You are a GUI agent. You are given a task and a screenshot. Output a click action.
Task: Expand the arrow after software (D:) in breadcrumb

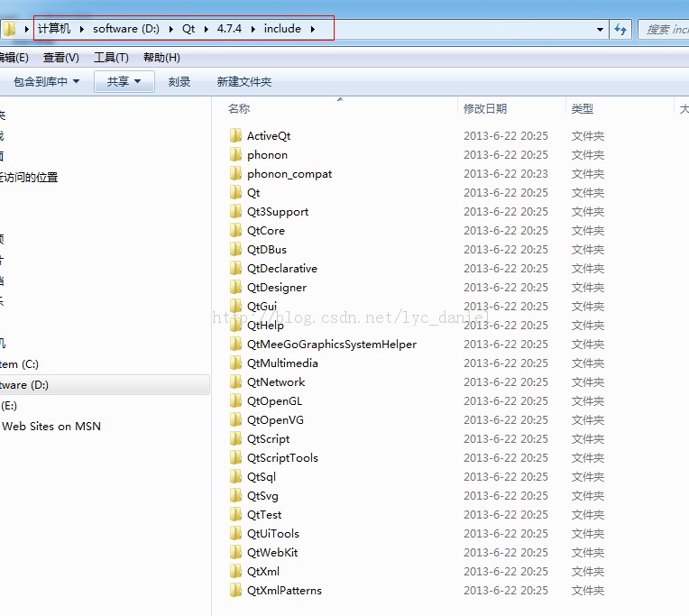pos(171,29)
